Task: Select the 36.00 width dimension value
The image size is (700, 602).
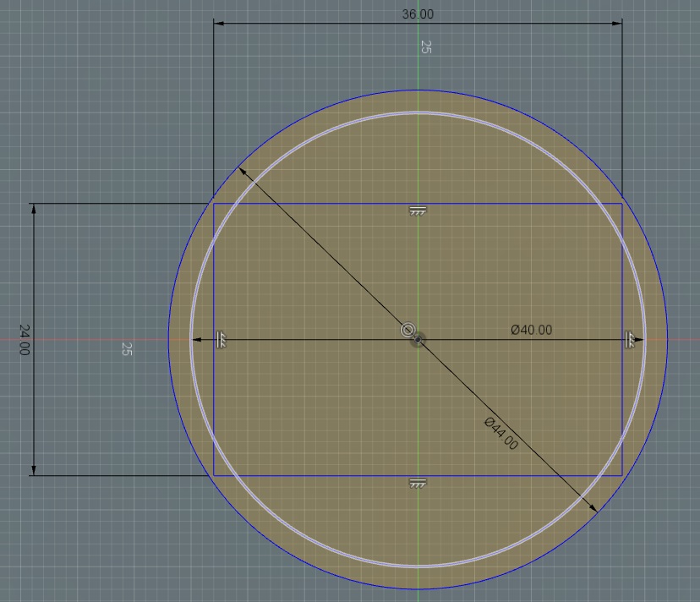Action: (x=418, y=14)
